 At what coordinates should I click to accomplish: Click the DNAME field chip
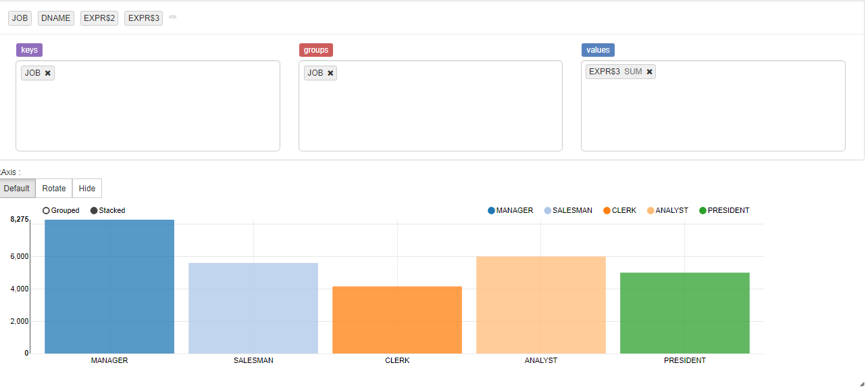coord(56,18)
